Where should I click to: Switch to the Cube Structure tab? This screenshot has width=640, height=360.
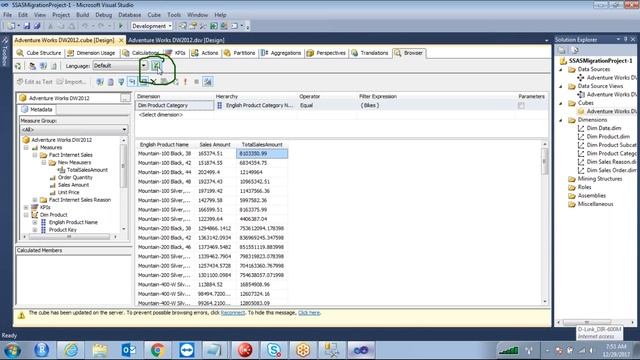(39, 53)
